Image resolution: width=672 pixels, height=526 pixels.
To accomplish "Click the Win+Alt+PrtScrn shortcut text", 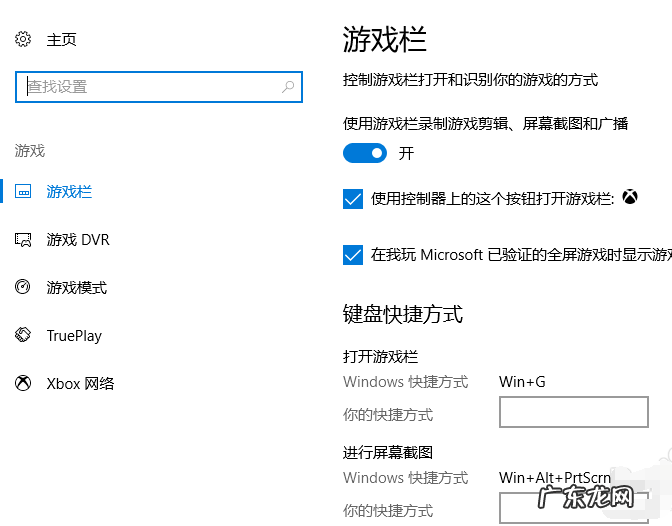I will pos(555,478).
